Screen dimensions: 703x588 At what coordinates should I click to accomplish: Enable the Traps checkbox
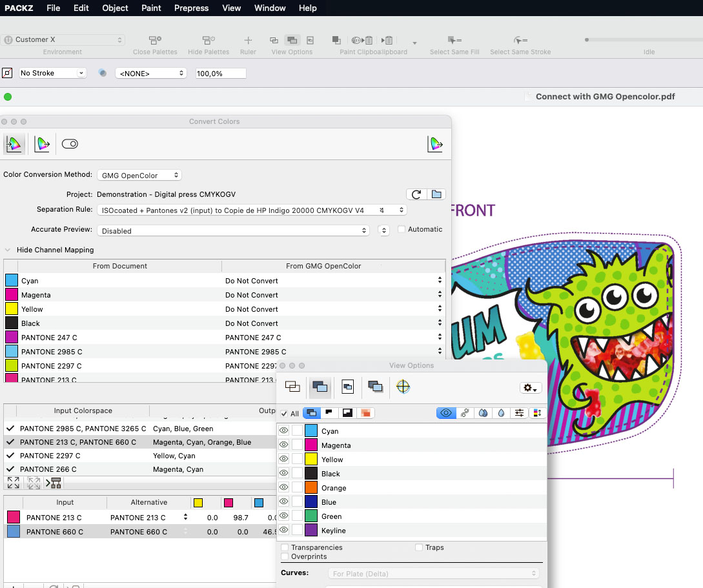tap(419, 547)
